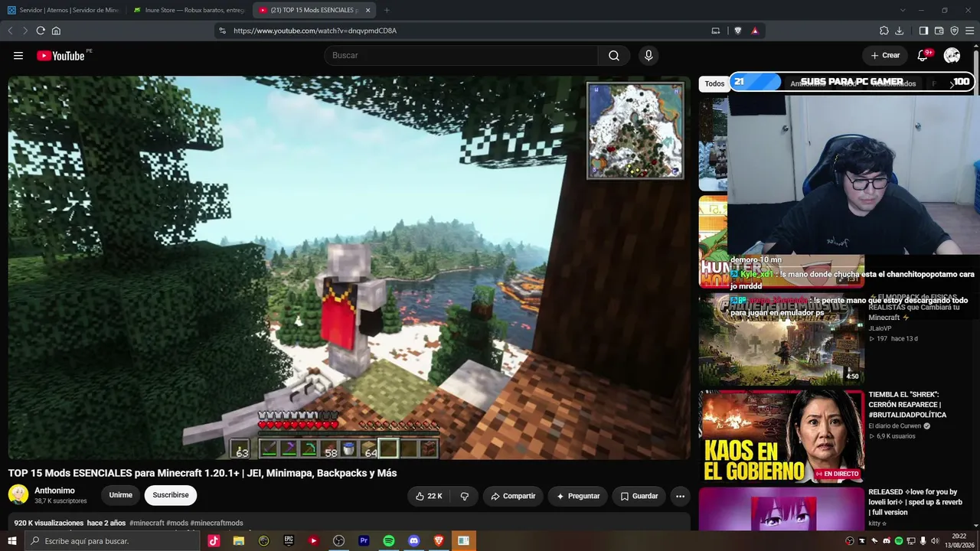
Task: Open Discord from the taskbar
Action: pos(414,541)
